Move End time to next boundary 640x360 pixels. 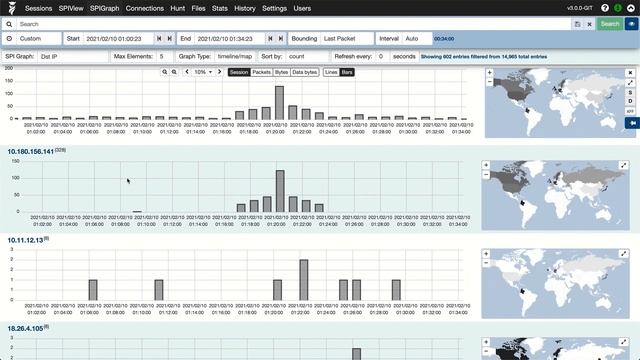pos(280,39)
